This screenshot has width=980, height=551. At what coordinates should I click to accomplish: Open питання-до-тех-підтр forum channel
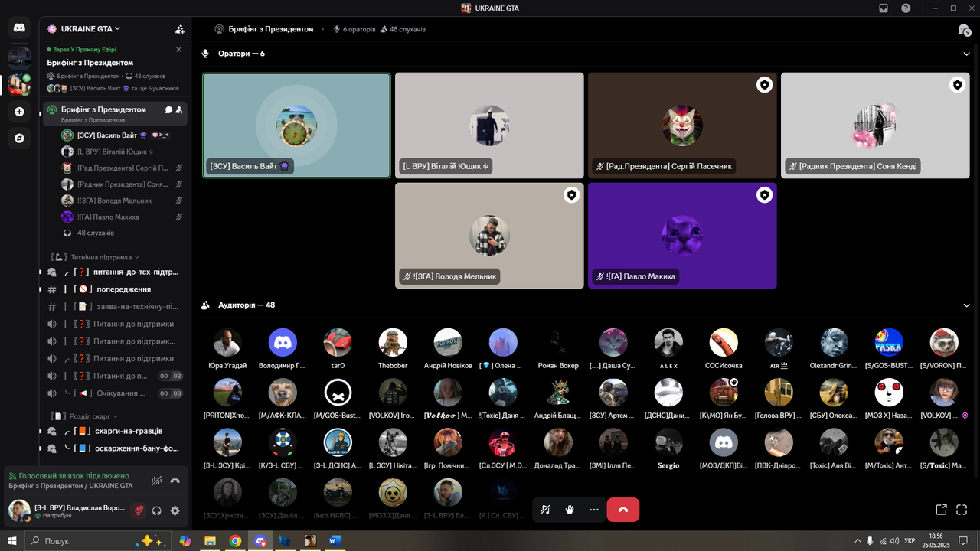click(114, 272)
